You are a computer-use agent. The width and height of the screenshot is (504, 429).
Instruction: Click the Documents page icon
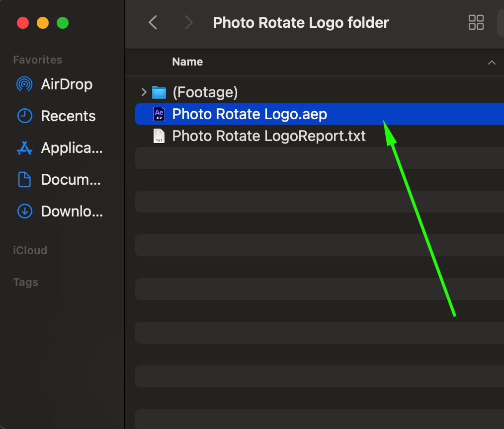24,180
